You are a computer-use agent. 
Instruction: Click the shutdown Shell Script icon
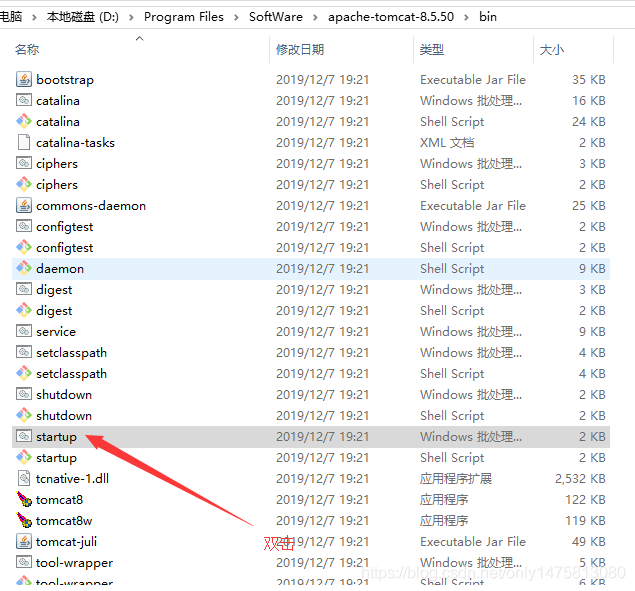(24, 416)
